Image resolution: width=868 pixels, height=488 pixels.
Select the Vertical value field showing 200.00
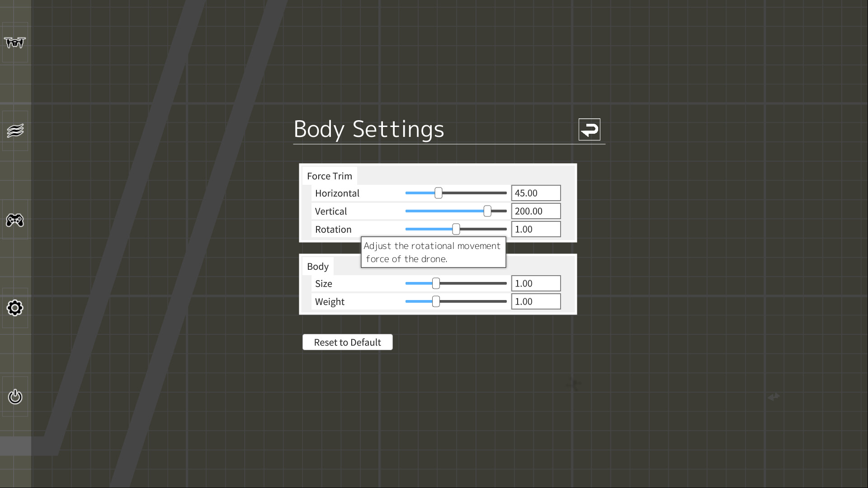tap(536, 211)
